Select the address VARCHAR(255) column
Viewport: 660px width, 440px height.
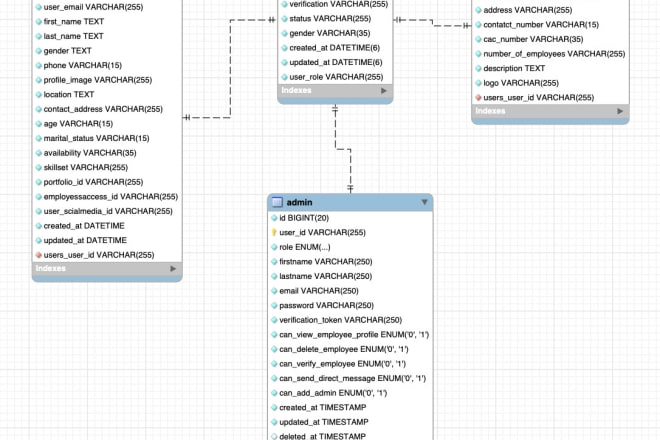tap(528, 10)
